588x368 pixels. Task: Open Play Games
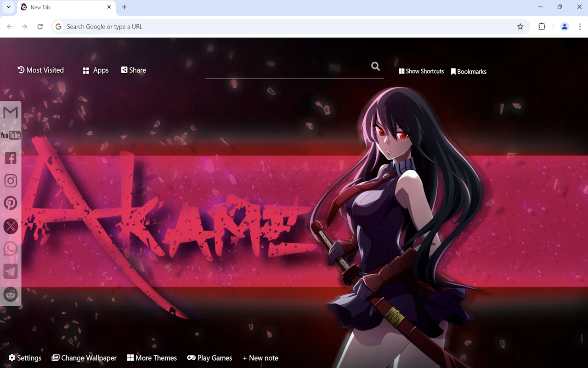coord(209,357)
